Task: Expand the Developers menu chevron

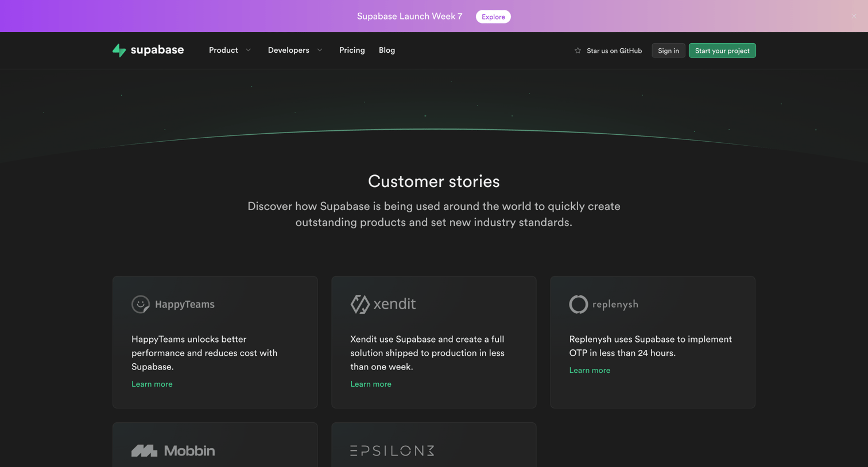Action: coord(320,50)
